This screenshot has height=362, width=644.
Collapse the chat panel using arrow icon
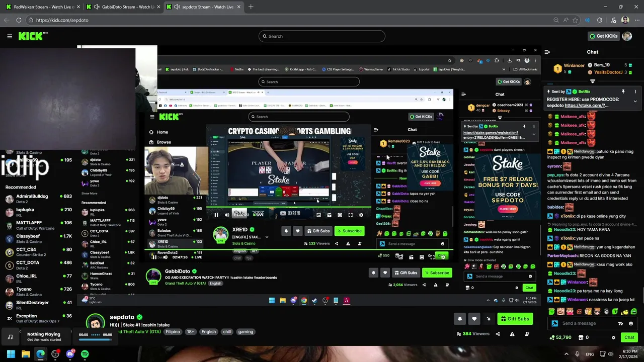[x=547, y=52]
